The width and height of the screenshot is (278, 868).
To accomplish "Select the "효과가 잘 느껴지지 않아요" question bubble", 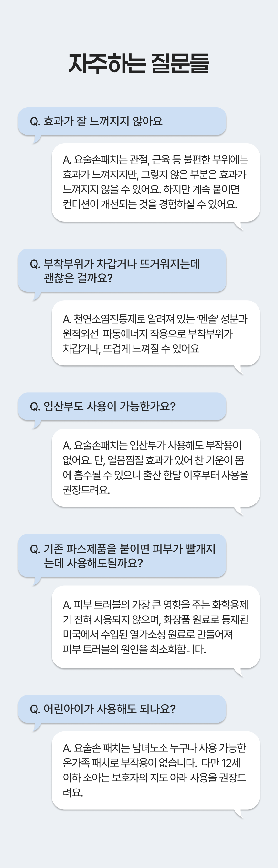I will pyautogui.click(x=122, y=121).
